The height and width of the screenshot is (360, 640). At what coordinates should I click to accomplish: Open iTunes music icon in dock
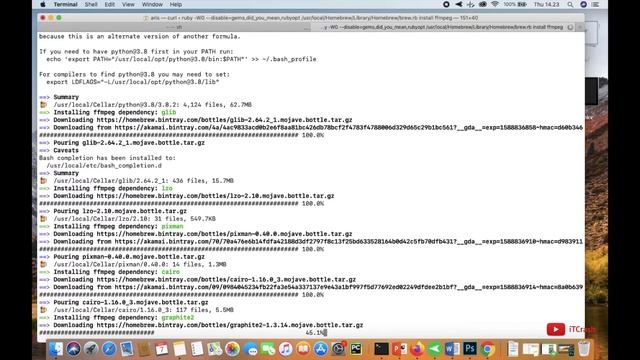point(285,349)
